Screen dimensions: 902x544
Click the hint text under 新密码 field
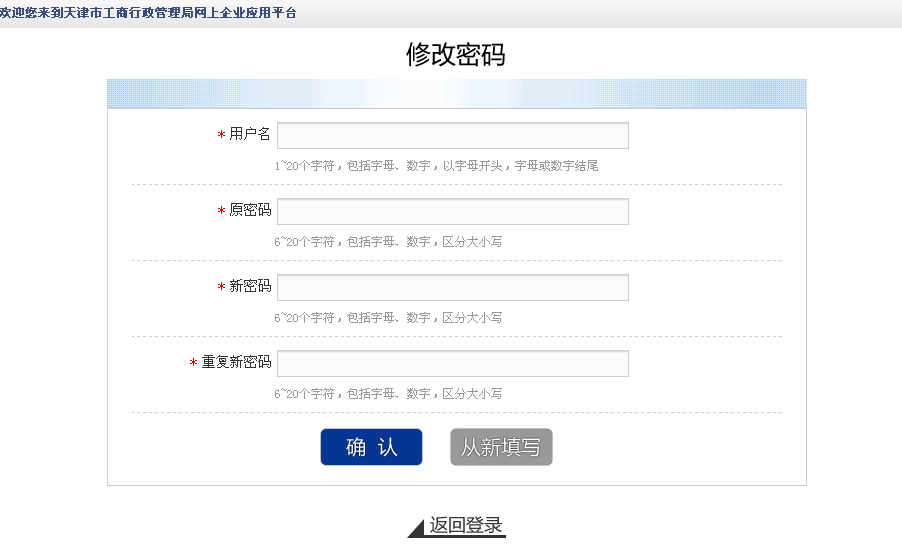pos(388,318)
